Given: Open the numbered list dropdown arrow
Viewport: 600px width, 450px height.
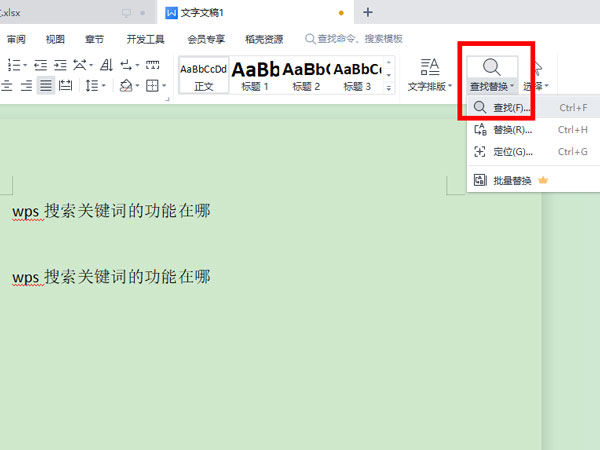Looking at the screenshot, I should tap(25, 65).
